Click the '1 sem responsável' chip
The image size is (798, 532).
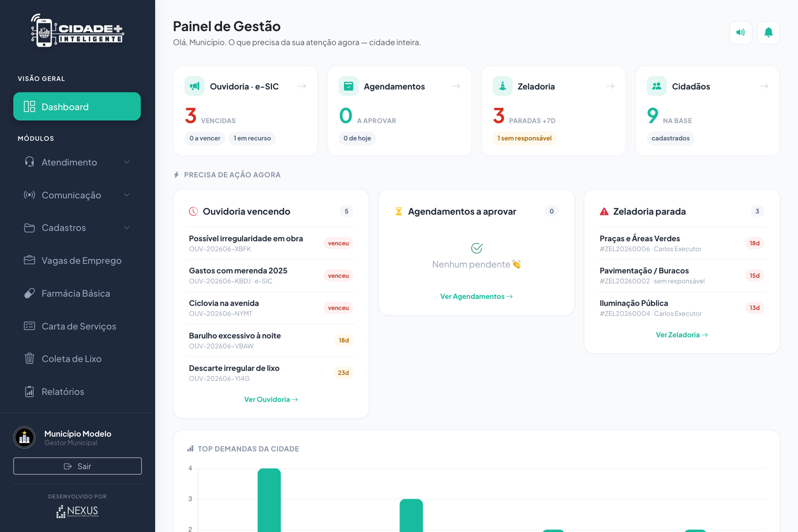(x=524, y=138)
